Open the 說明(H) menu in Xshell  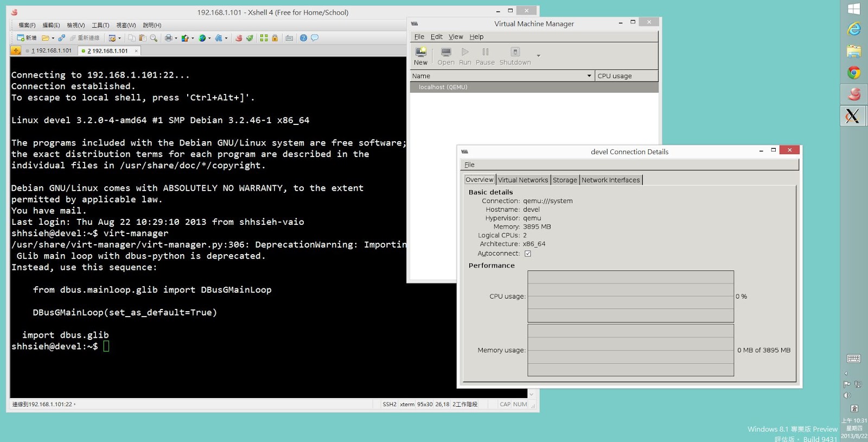[x=152, y=26]
